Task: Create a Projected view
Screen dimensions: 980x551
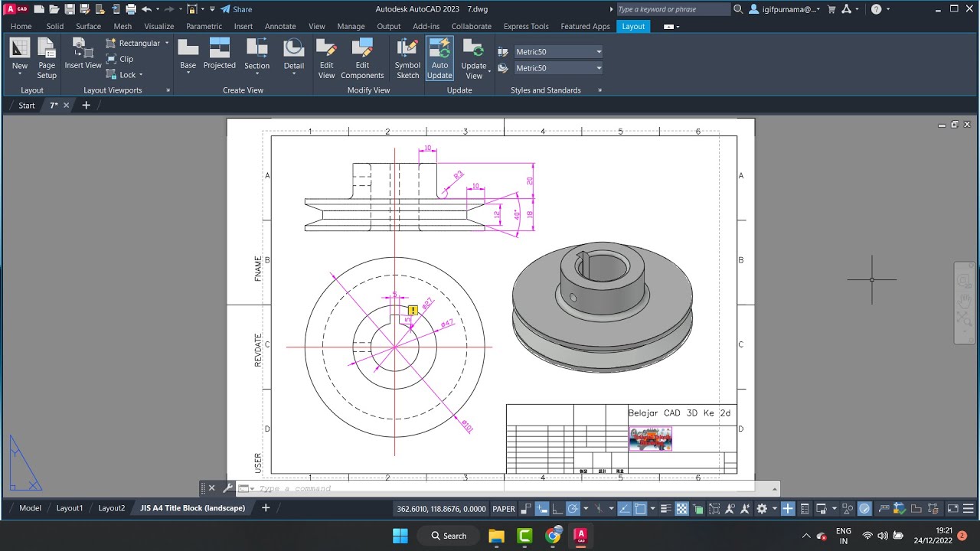Action: (220, 54)
